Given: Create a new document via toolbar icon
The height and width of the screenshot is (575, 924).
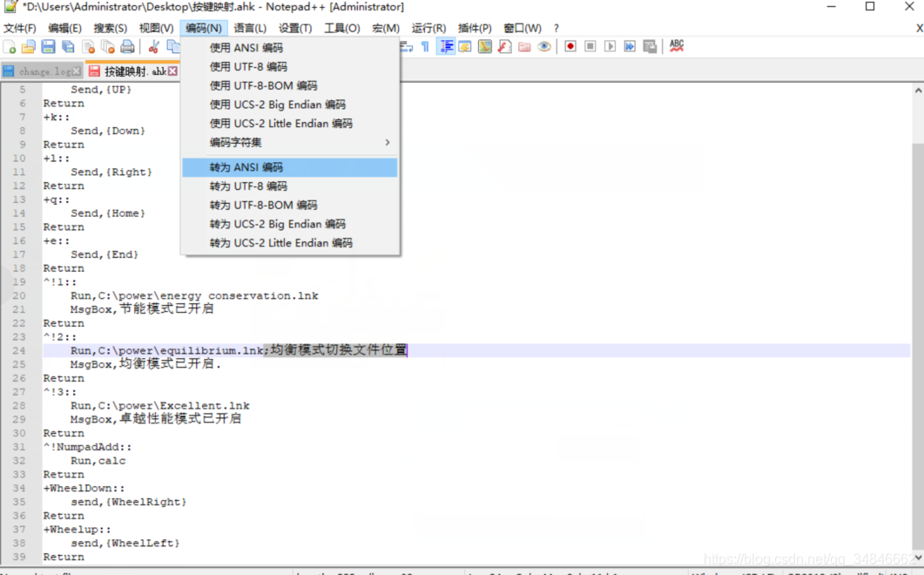Looking at the screenshot, I should click(10, 46).
